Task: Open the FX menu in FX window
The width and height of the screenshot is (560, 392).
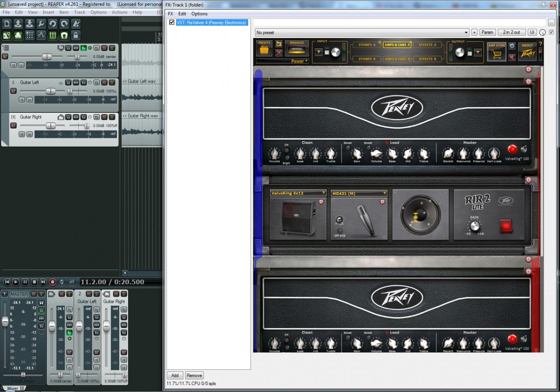Action: tap(171, 14)
